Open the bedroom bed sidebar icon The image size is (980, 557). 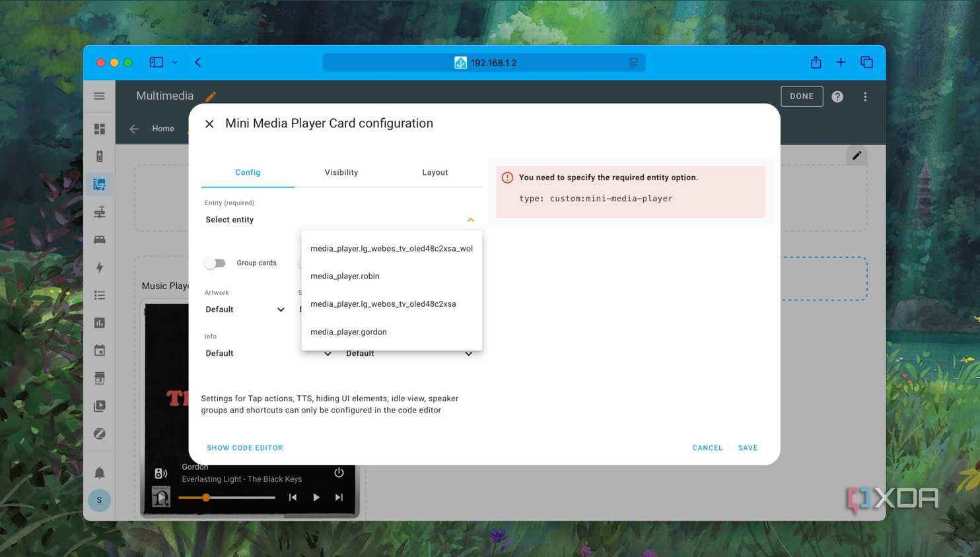[x=100, y=240]
